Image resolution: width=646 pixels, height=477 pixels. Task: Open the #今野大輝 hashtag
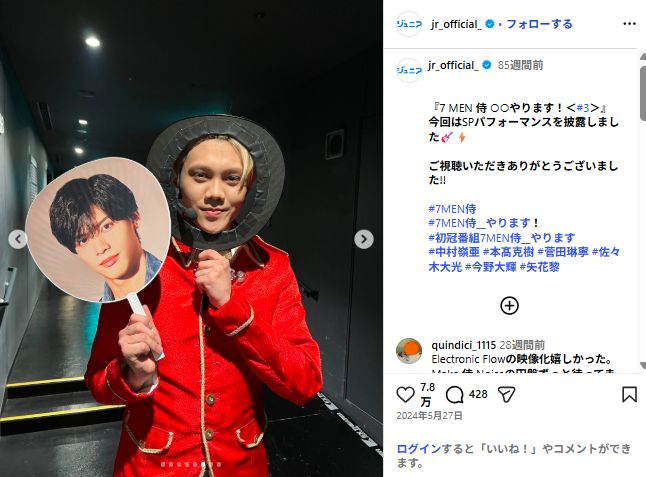490,267
